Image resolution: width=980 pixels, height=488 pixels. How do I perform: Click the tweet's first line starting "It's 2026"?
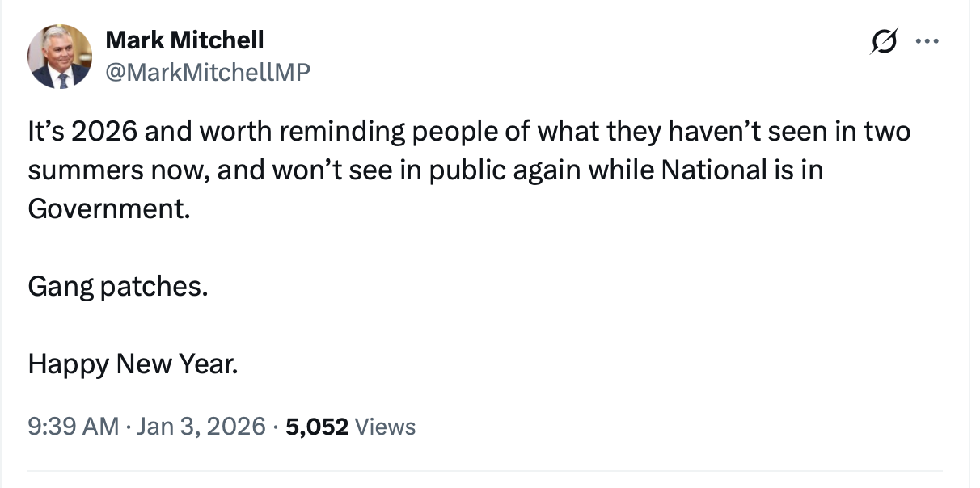click(x=469, y=132)
